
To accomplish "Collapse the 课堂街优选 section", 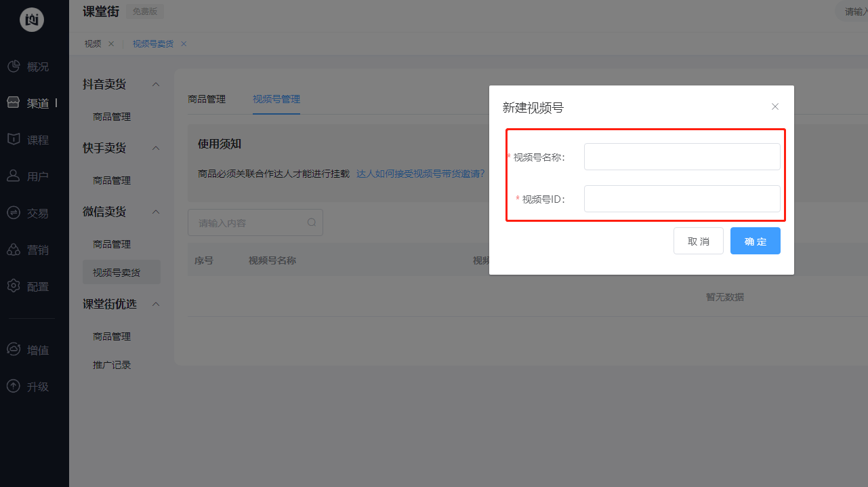I will tap(156, 304).
